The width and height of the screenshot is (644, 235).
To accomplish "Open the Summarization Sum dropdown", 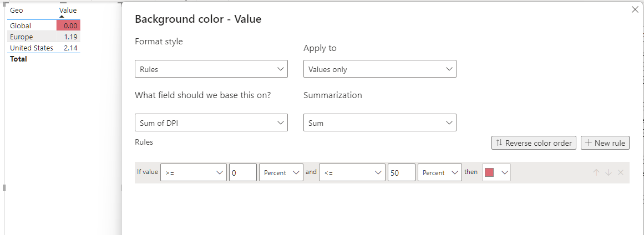I will click(x=379, y=122).
